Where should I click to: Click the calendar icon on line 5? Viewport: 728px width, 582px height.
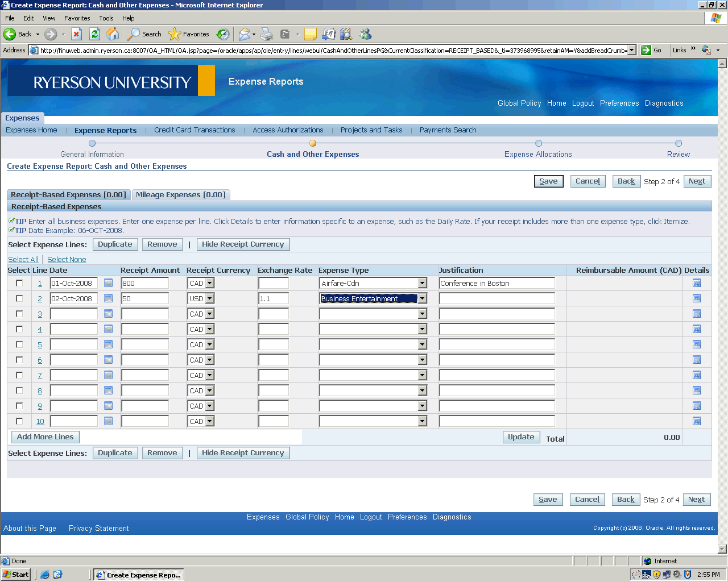click(x=108, y=344)
